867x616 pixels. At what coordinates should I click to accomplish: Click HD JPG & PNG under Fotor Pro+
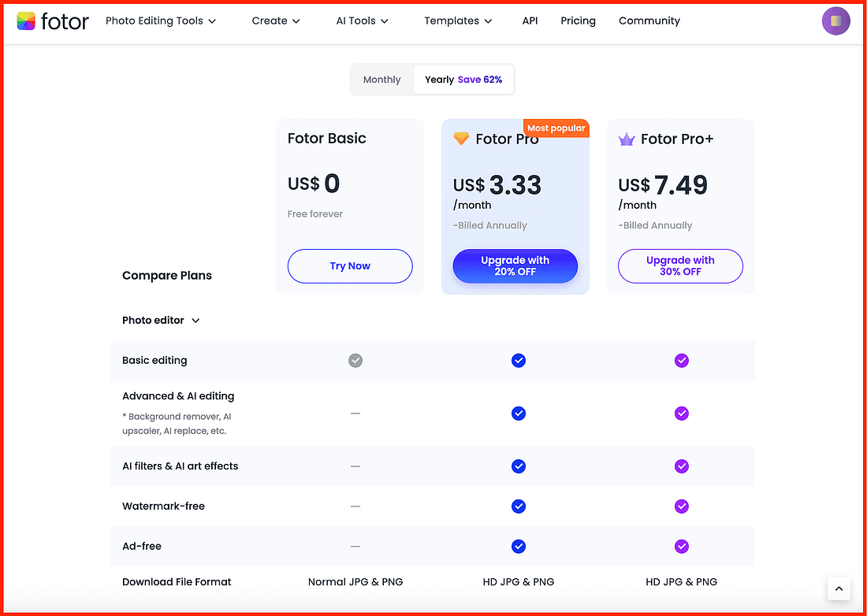coord(681,582)
